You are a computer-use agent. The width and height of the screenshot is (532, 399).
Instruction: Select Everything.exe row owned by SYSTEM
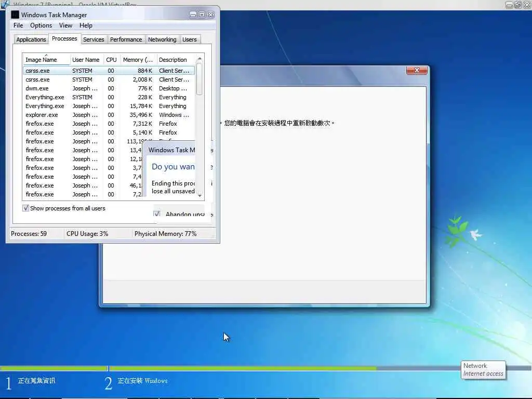point(109,97)
